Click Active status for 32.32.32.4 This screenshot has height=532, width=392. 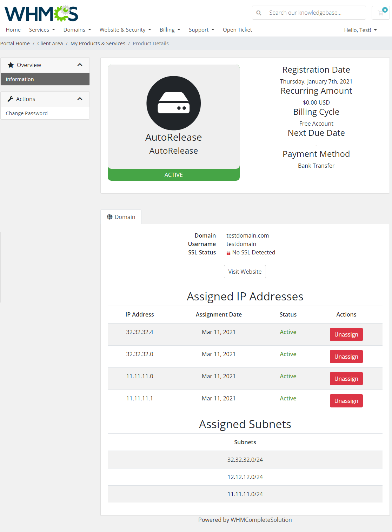(288, 332)
